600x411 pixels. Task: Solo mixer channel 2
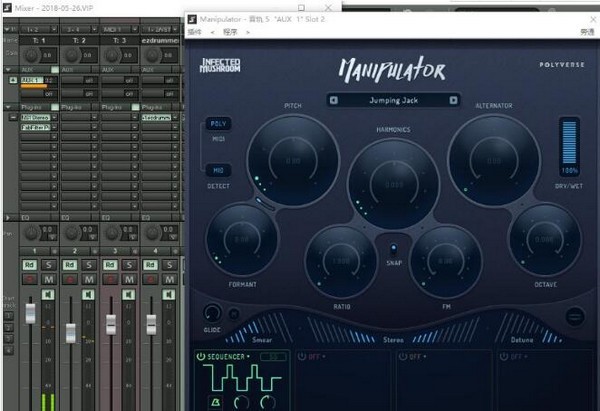tap(89, 265)
